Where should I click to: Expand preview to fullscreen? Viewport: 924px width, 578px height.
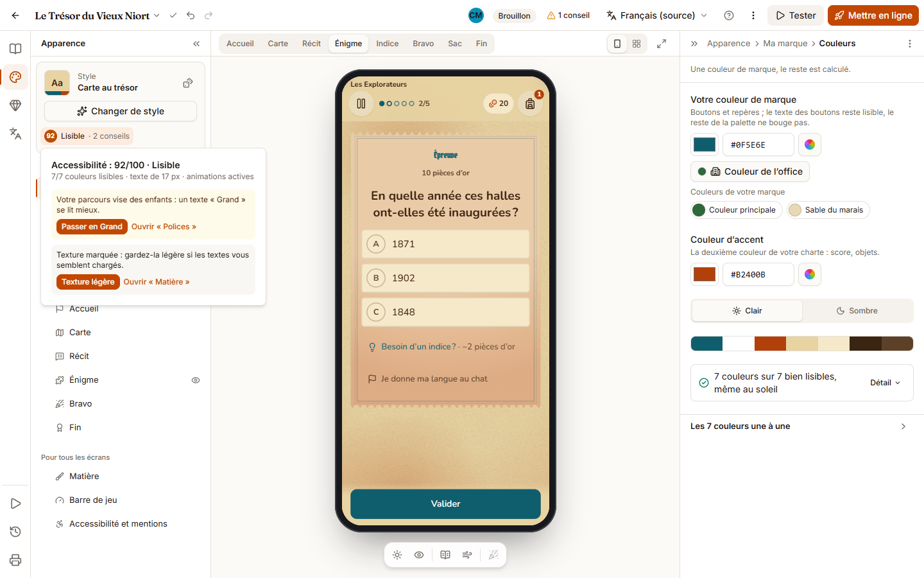tap(662, 44)
